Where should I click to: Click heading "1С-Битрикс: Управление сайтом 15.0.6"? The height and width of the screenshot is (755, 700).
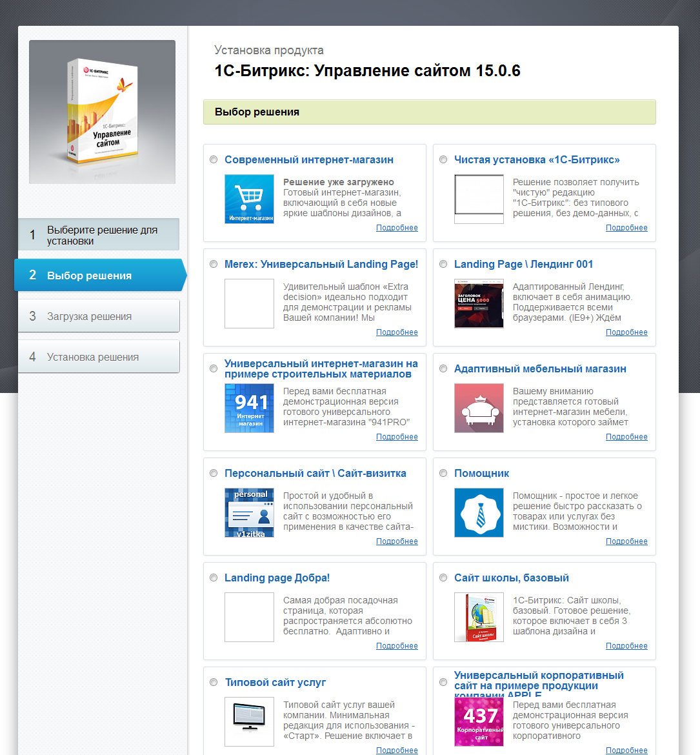[367, 71]
